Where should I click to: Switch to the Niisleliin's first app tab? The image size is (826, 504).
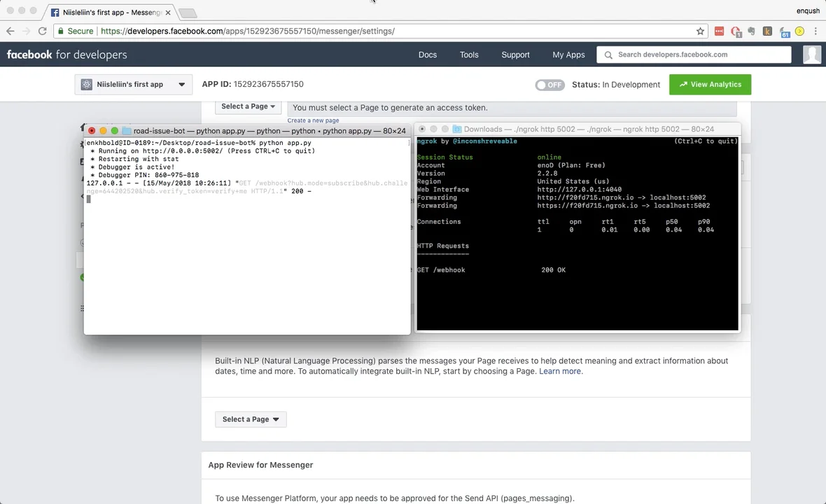click(x=111, y=12)
